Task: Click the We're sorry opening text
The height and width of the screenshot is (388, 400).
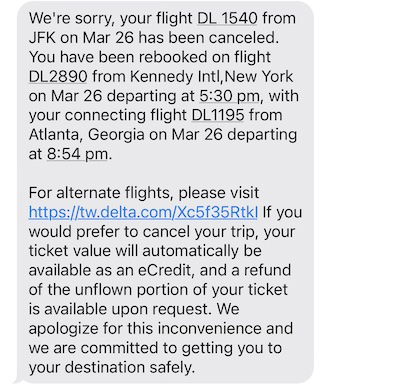Action: [72, 18]
